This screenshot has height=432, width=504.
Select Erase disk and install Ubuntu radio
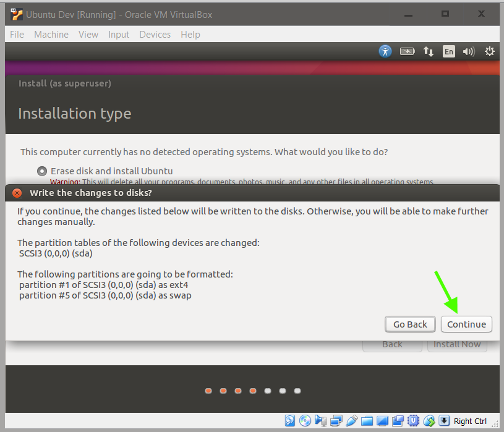pos(42,171)
